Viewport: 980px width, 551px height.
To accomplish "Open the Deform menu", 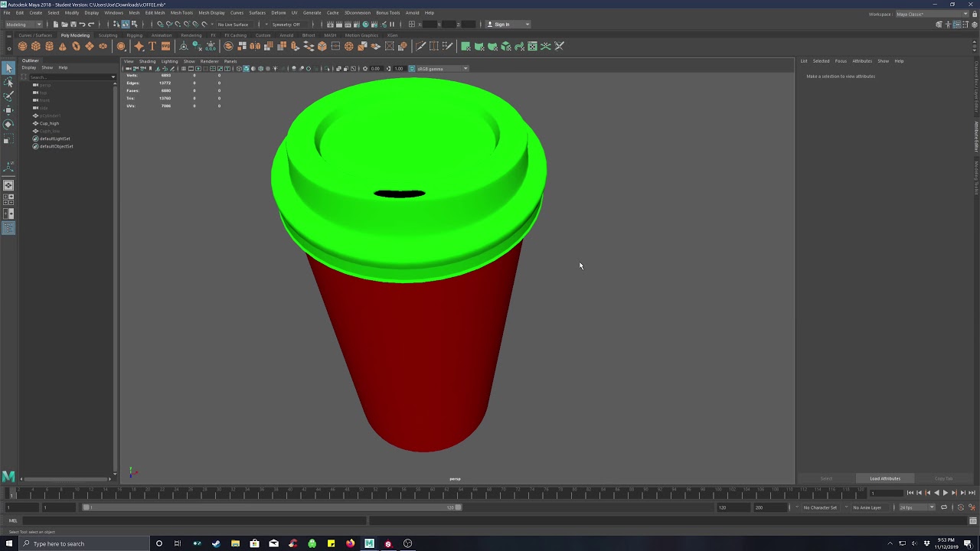I will (x=279, y=12).
